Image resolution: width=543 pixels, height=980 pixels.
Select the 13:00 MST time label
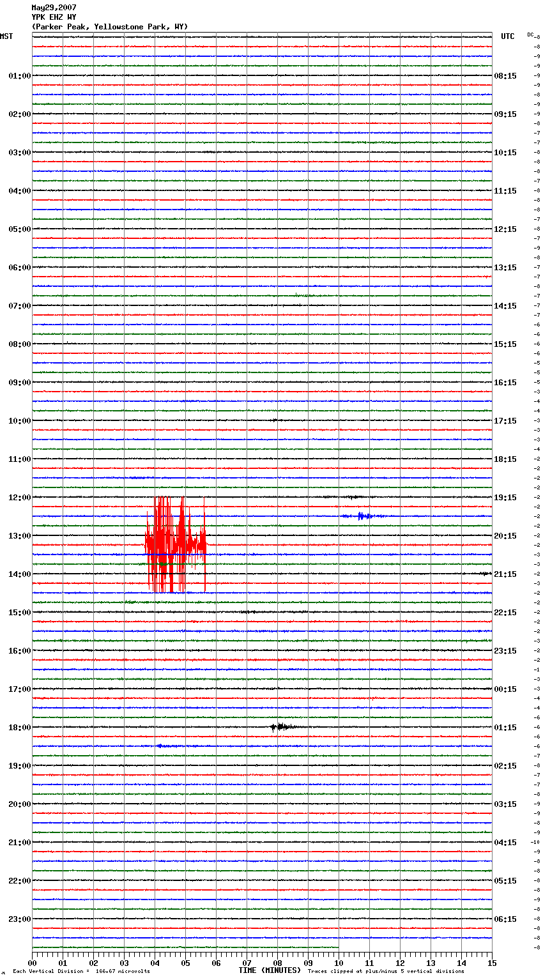(20, 536)
